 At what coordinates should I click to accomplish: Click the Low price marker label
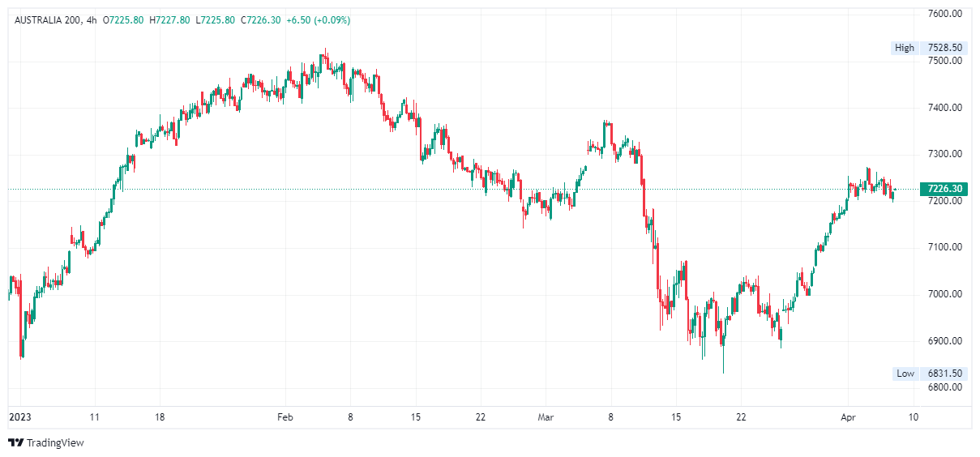905,374
